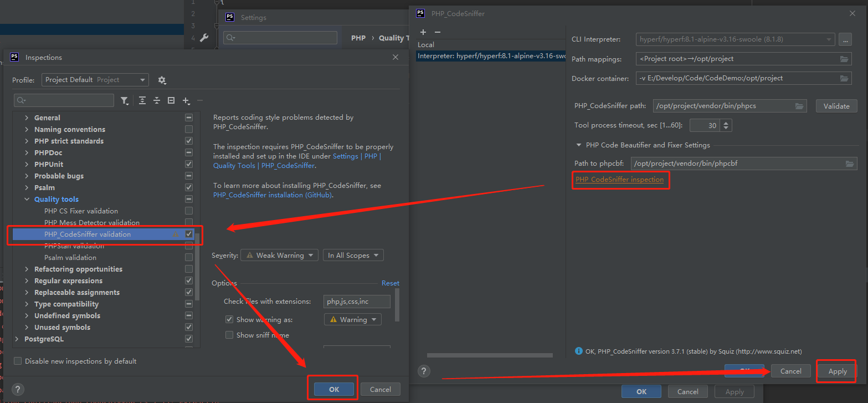Follow the Settings | PHP | Quality Tools link

coord(297,161)
